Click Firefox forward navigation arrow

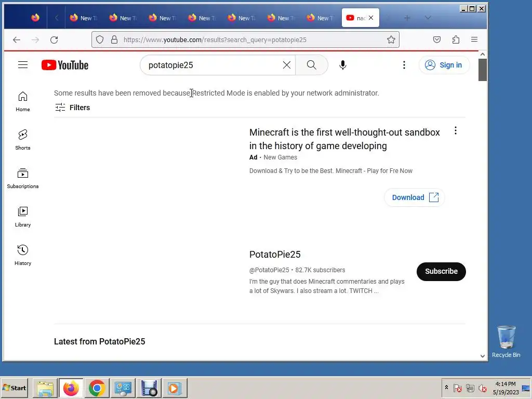click(35, 39)
